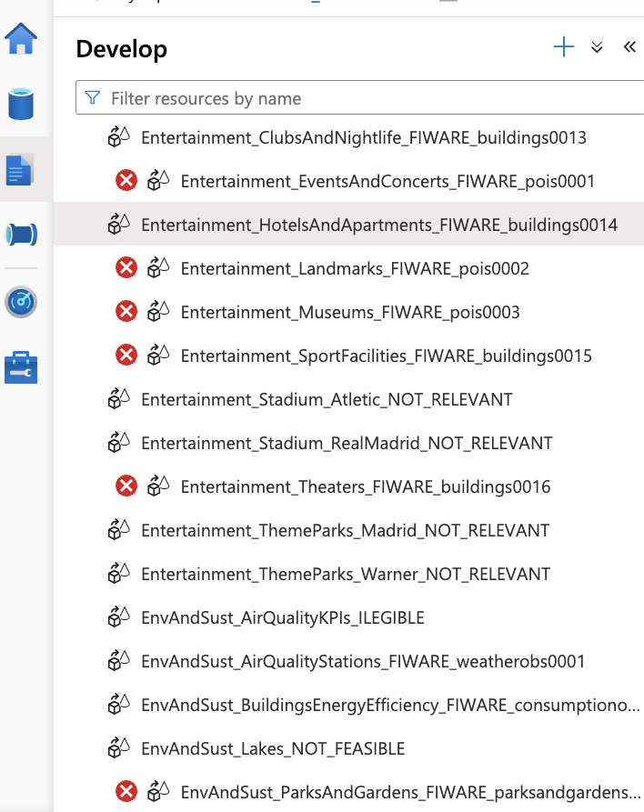Image resolution: width=644 pixels, height=812 pixels.
Task: Open the Develop hub document icon
Action: (x=20, y=169)
